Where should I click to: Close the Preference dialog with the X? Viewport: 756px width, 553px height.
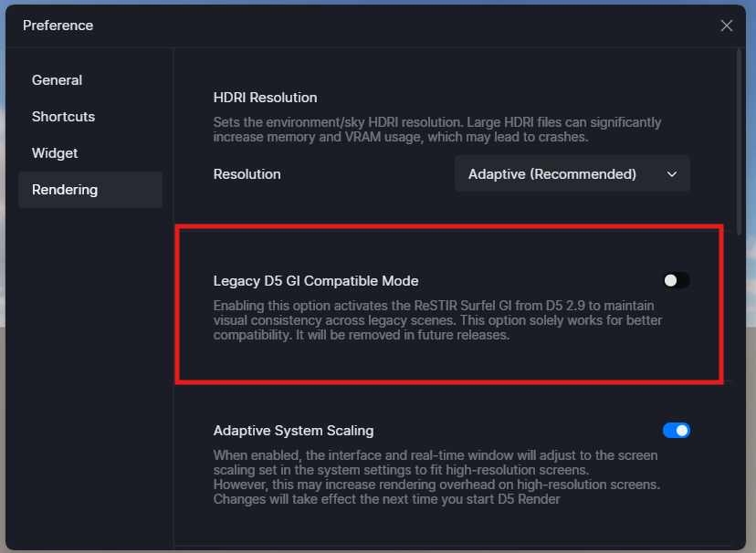pyautogui.click(x=726, y=26)
